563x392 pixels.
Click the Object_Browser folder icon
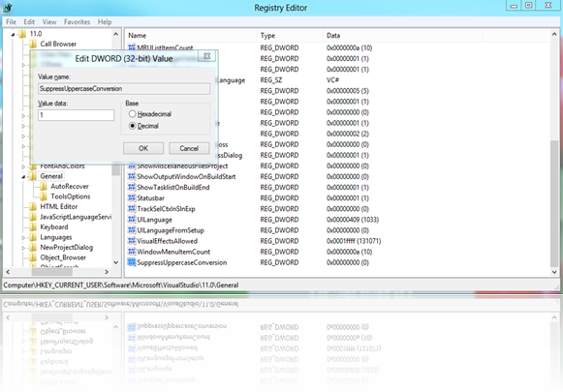coord(33,257)
